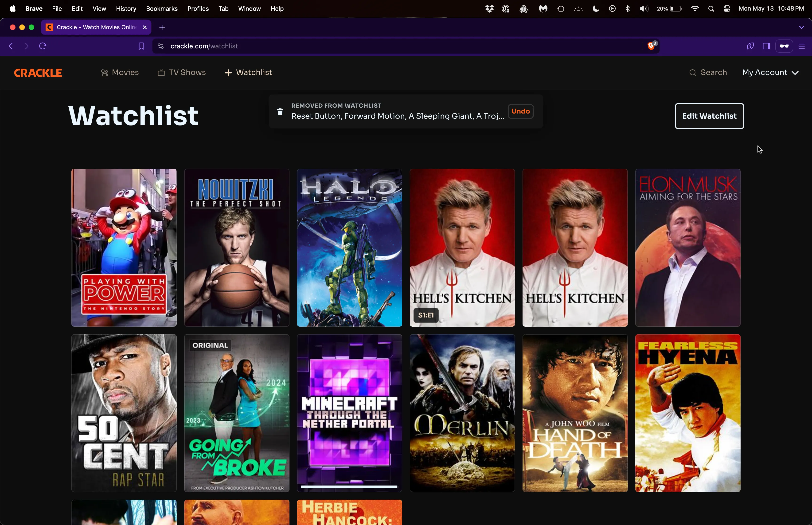Bookmark this page icon
Viewport: 812px width, 525px height.
click(141, 46)
